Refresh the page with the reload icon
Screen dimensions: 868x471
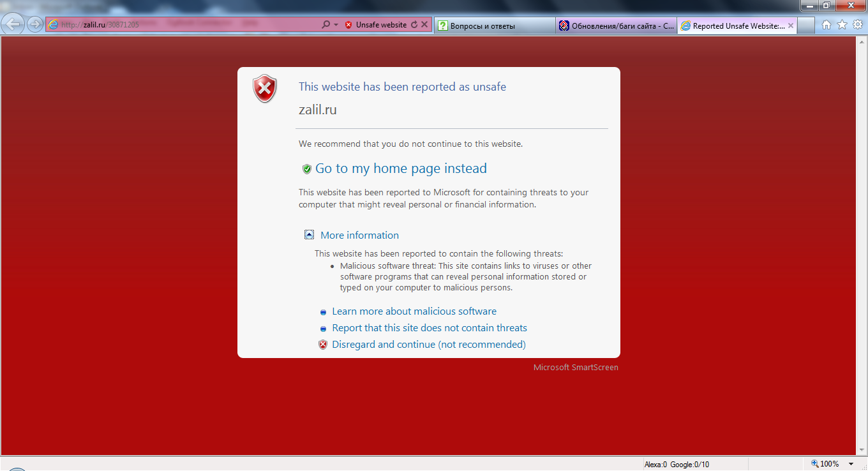click(414, 25)
